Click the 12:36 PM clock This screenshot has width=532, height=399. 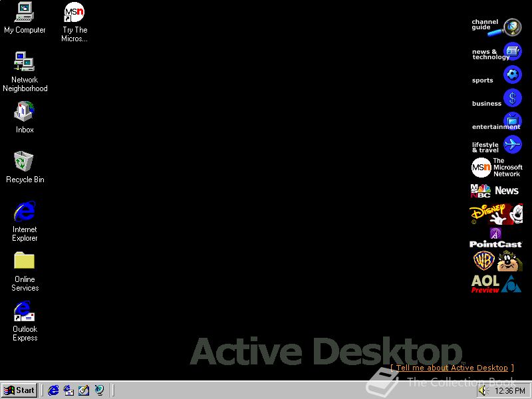pos(509,391)
